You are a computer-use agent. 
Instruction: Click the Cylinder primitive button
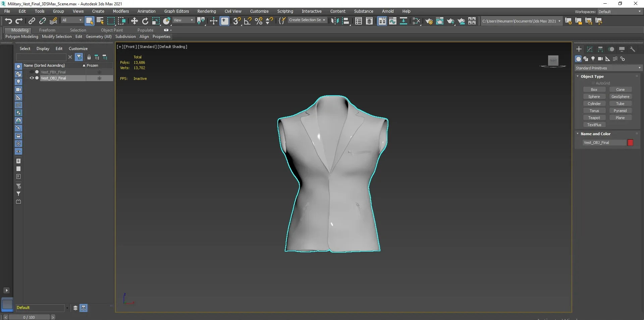tap(594, 104)
